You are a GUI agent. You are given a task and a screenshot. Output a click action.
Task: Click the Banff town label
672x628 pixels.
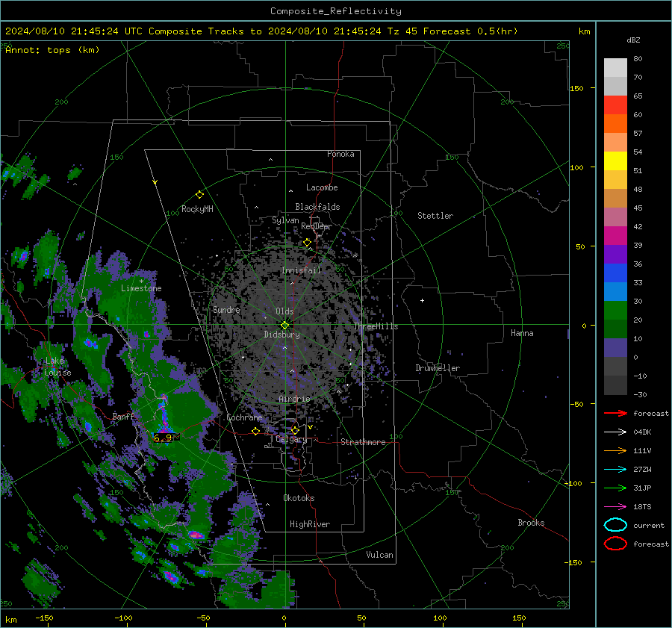pyautogui.click(x=123, y=417)
